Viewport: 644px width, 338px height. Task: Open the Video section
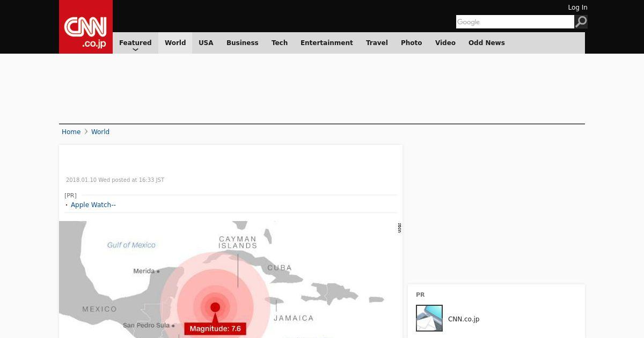coord(445,43)
